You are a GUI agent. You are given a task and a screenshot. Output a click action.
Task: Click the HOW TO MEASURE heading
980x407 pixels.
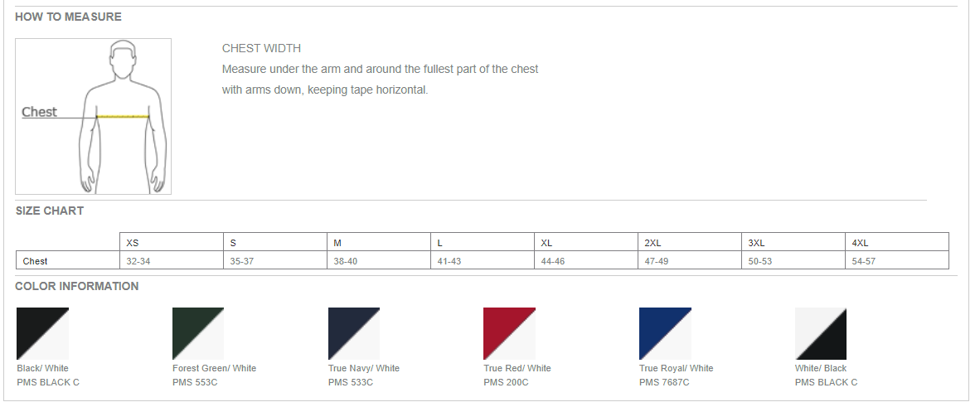[68, 17]
